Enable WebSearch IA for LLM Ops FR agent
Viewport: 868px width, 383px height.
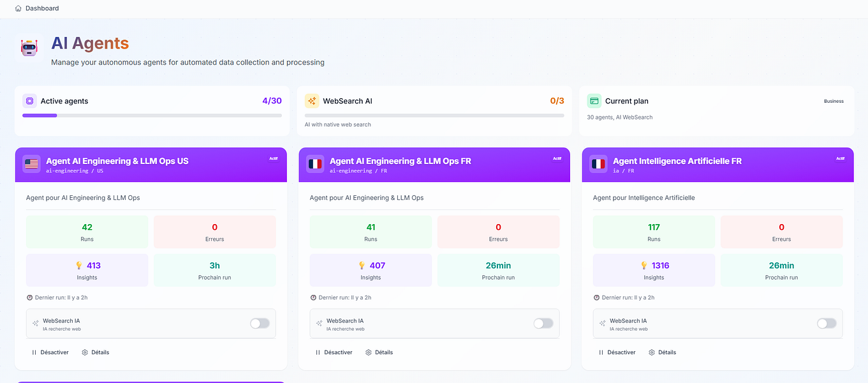pos(543,324)
